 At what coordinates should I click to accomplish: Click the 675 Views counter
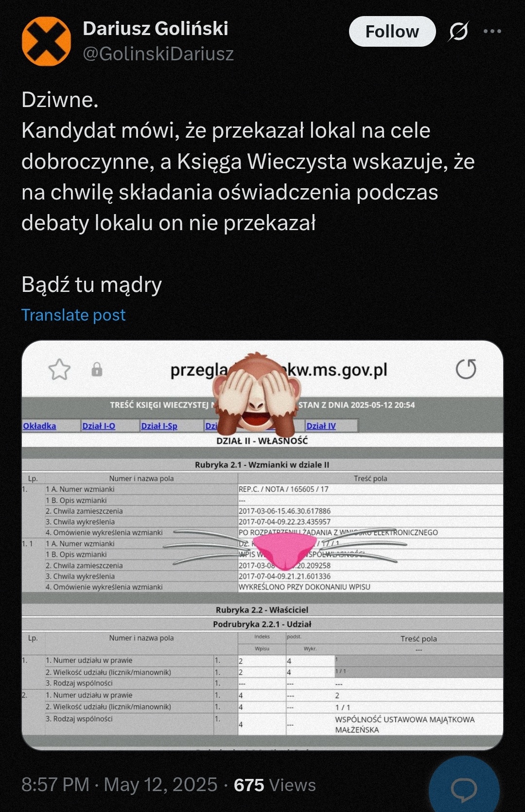pos(275,785)
